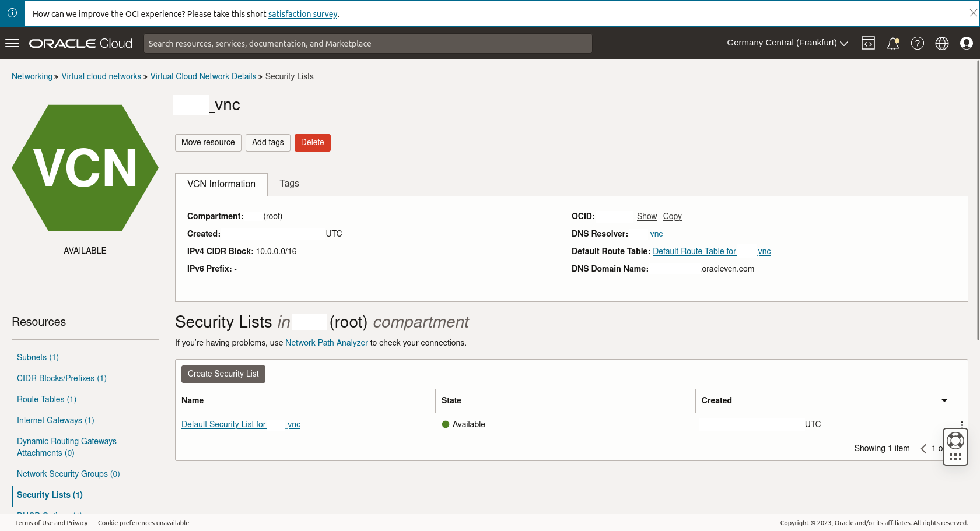Show the hidden OCID value
Screen dimensions: 980x531
point(646,216)
